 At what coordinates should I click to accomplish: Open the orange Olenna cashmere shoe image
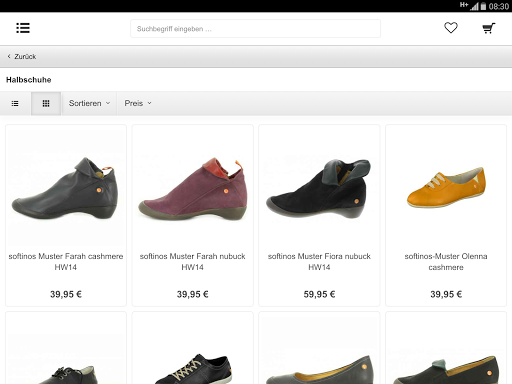[446, 187]
